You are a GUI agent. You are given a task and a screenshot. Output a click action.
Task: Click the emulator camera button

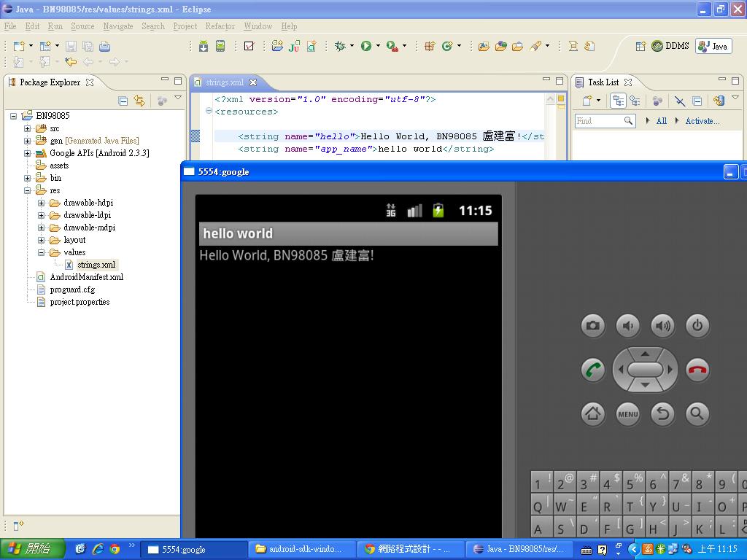[x=592, y=326]
